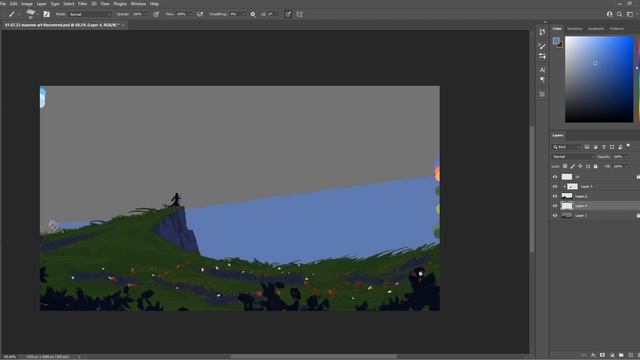
Task: Filter layers by smart objects icon
Action: click(x=620, y=147)
